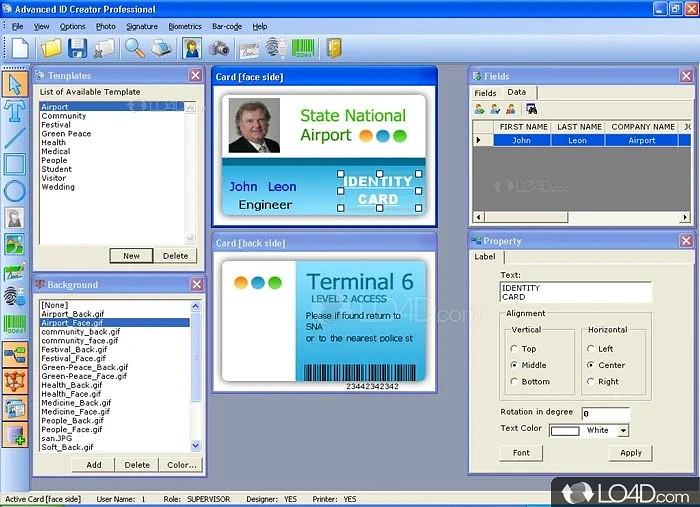Click the New blank card toolbar icon
The image size is (700, 507).
[20, 48]
